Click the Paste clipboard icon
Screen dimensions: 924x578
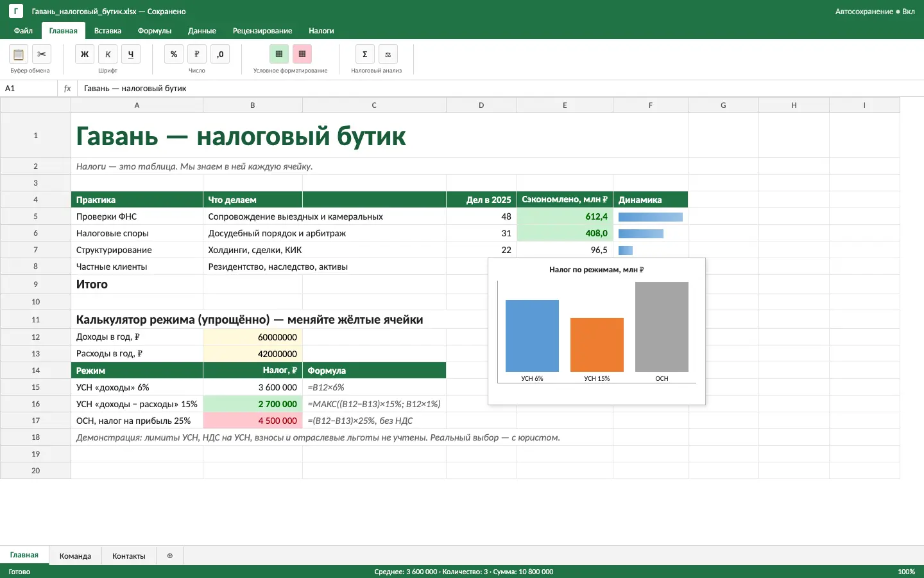pos(19,55)
